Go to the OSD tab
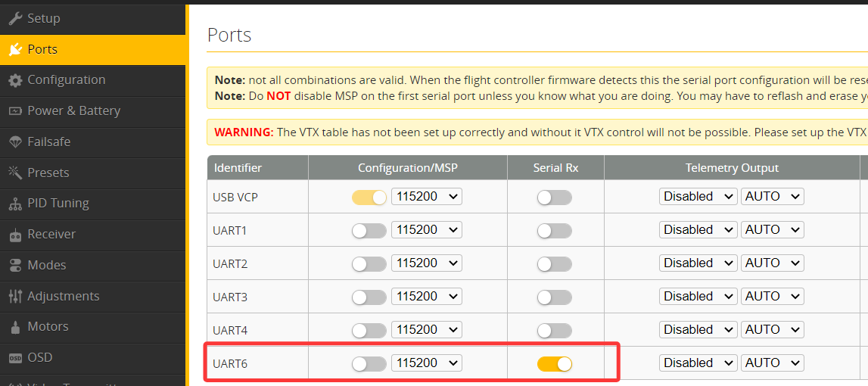This screenshot has width=868, height=386. coord(39,357)
